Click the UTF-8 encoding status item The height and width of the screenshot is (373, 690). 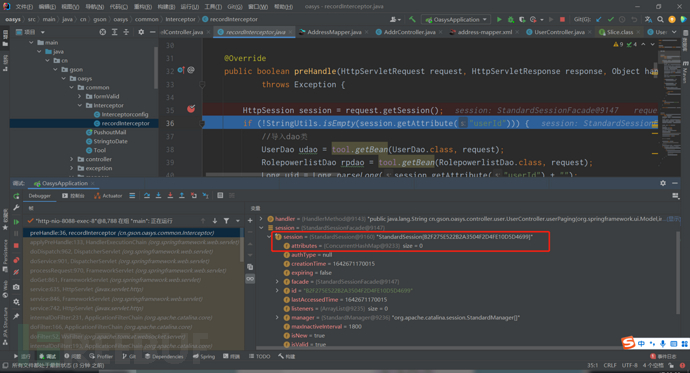(x=629, y=366)
